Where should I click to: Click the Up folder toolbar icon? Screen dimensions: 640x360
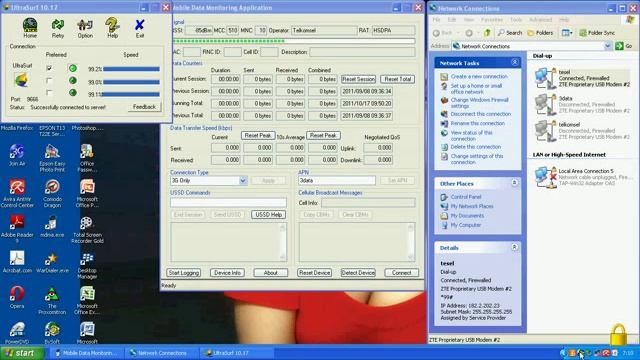click(x=487, y=33)
